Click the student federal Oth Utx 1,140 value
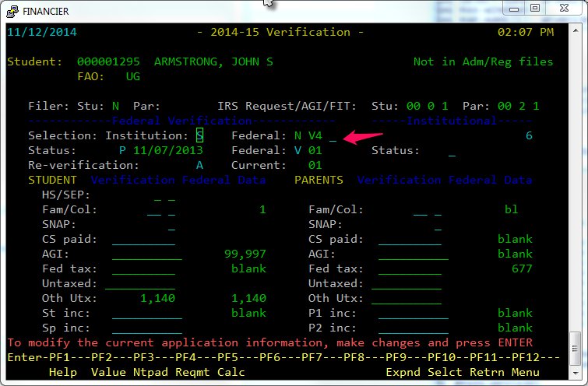Viewport: 588px width, 386px height. click(248, 298)
